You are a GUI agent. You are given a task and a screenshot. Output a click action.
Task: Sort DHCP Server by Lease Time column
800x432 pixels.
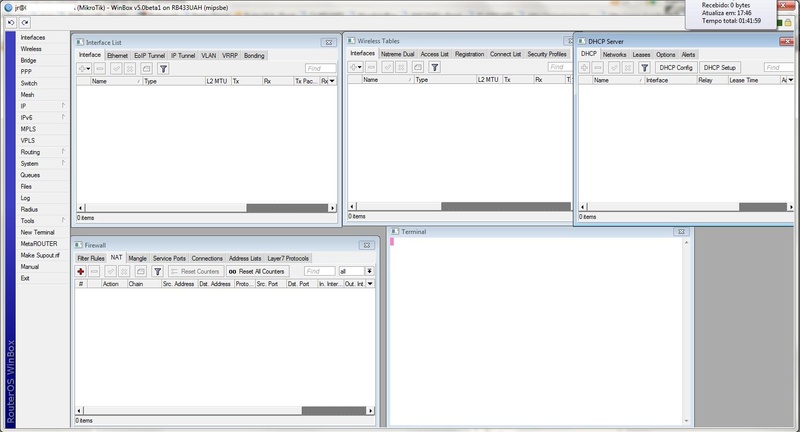(753, 80)
